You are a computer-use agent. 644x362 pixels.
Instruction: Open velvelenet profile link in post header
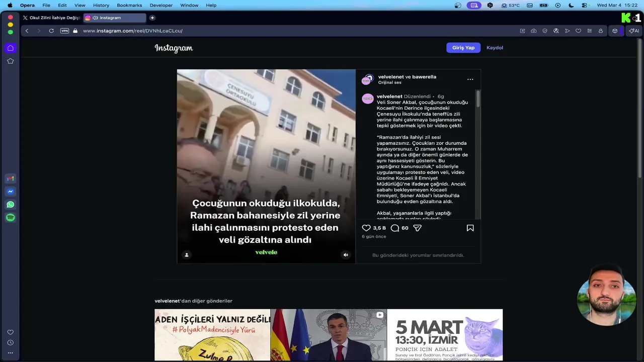pyautogui.click(x=391, y=77)
